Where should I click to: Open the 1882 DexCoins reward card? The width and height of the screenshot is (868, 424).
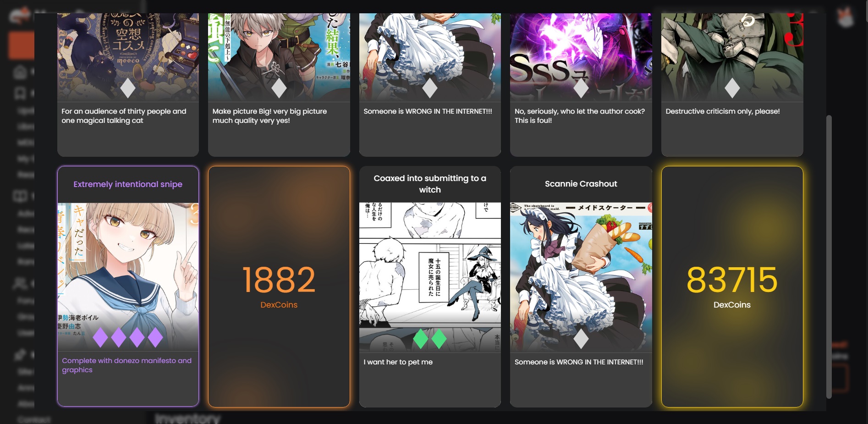coord(279,286)
